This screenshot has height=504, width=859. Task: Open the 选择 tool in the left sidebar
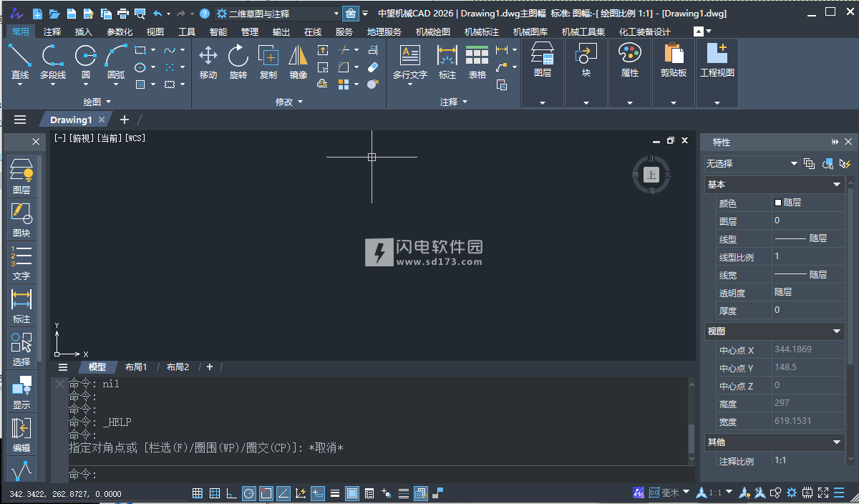[x=21, y=349]
